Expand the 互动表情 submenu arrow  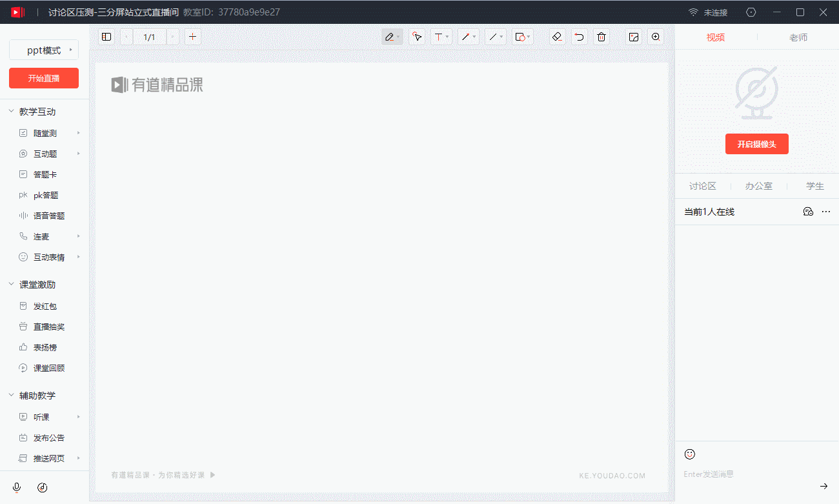point(79,257)
